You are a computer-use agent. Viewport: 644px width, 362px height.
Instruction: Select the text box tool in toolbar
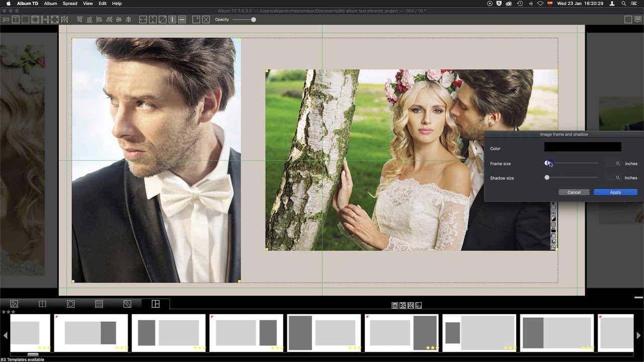click(16, 20)
